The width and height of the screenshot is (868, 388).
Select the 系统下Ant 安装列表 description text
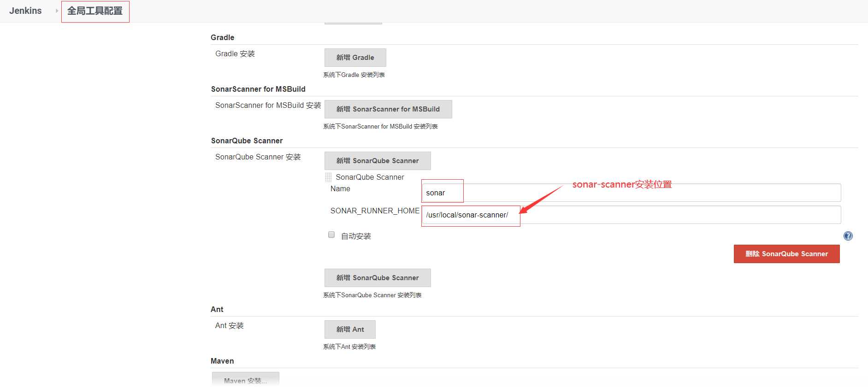pyautogui.click(x=349, y=347)
